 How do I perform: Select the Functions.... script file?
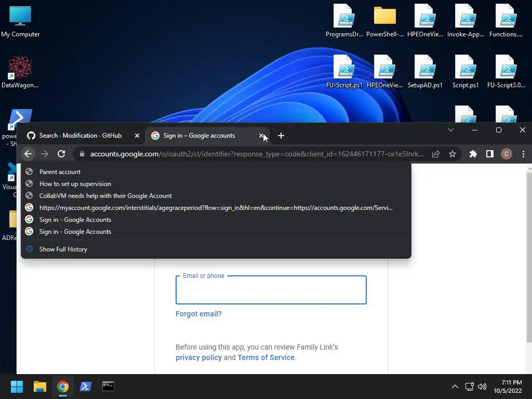tap(506, 21)
